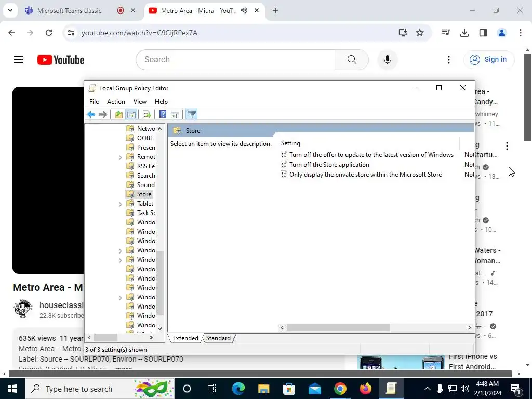Open the Action menu
The width and height of the screenshot is (532, 399).
[x=116, y=102]
